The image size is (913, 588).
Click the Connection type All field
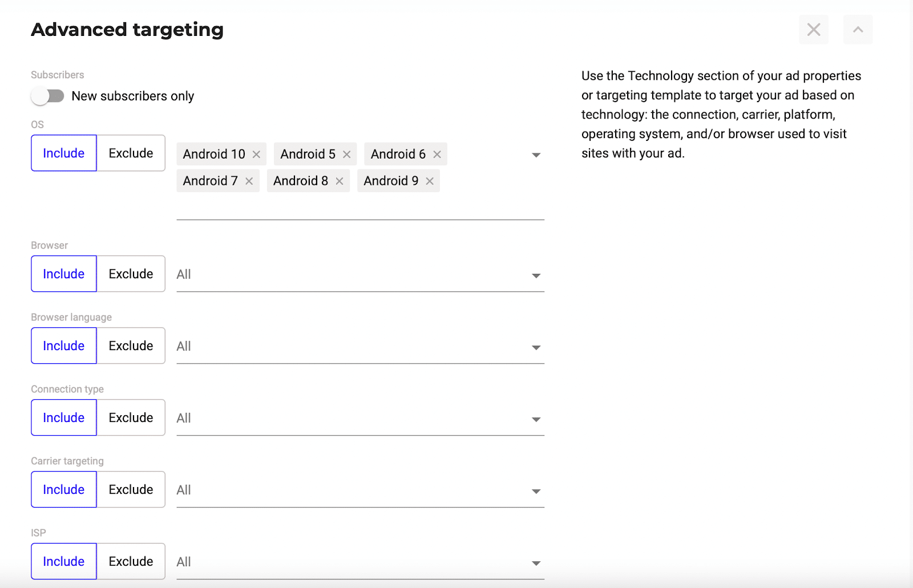[360, 418]
